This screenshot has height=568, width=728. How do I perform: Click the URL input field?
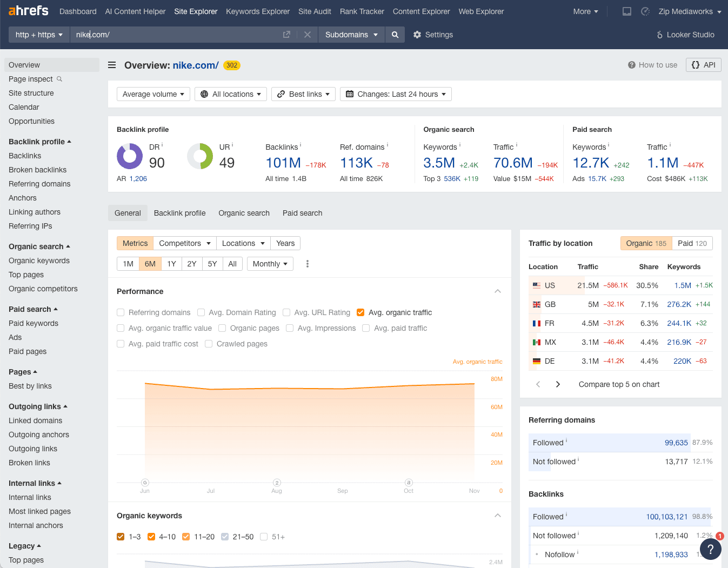176,35
